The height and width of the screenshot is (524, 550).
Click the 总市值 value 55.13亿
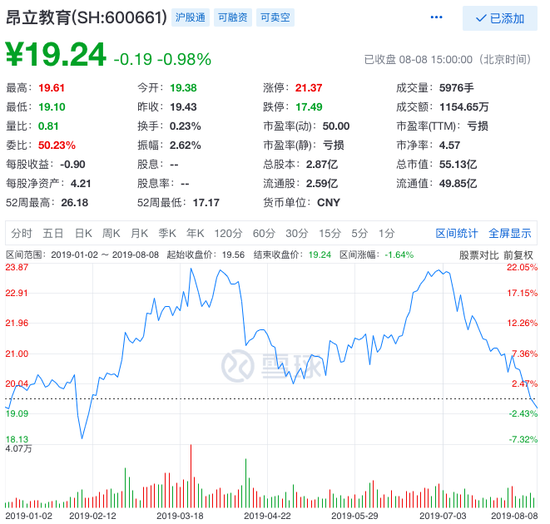458,164
